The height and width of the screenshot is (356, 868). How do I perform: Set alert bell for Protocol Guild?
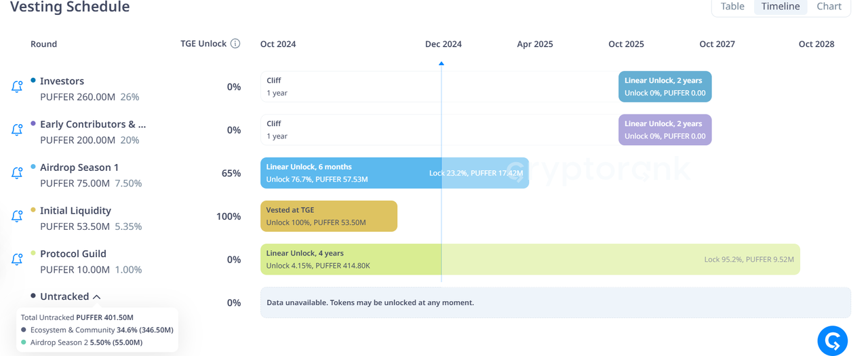pos(17,259)
